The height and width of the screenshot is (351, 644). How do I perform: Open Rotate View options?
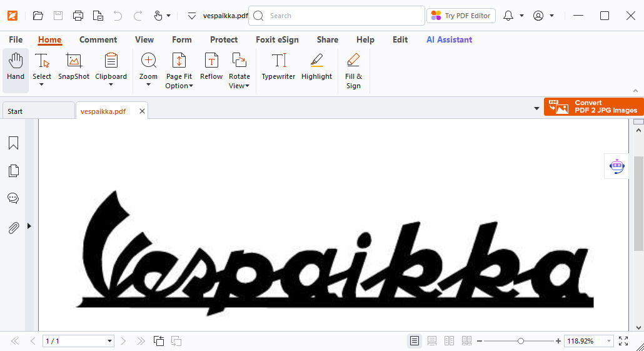pyautogui.click(x=239, y=71)
